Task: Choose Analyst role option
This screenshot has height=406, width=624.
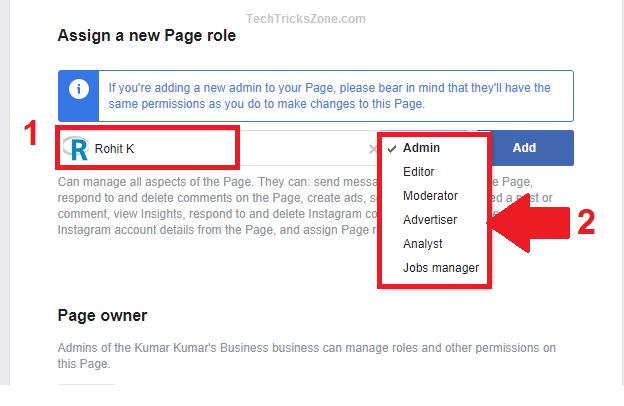Action: point(422,244)
